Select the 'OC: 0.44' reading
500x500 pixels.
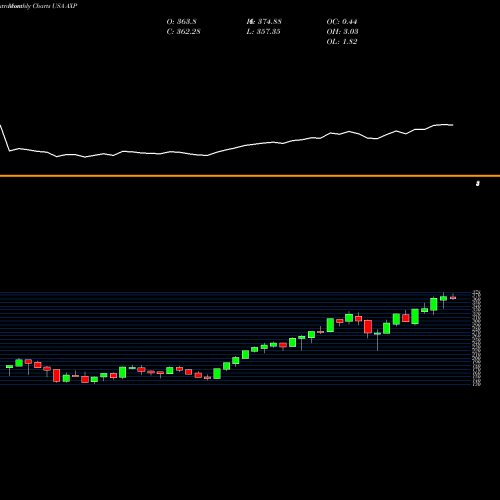(x=342, y=22)
